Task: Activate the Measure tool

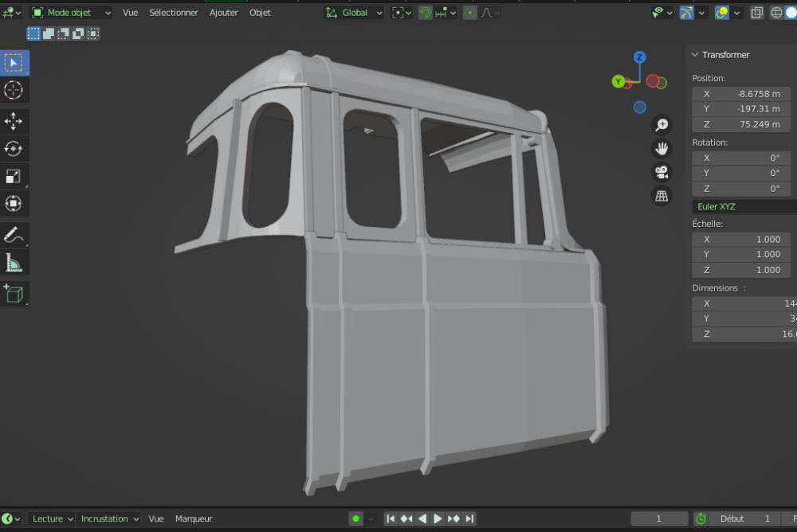Action: pyautogui.click(x=14, y=262)
